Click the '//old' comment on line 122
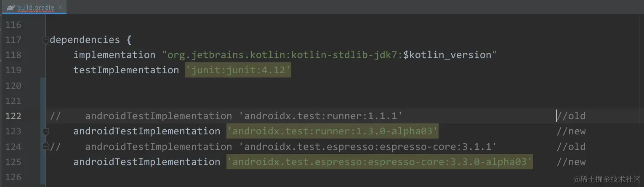Image resolution: width=644 pixels, height=187 pixels. 571,116
